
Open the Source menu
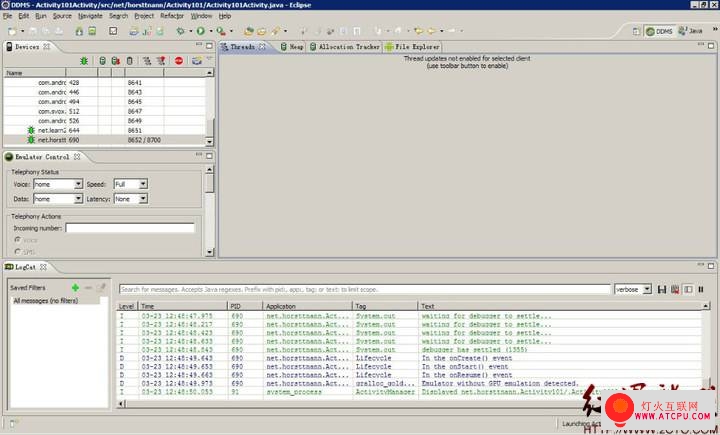(x=62, y=16)
